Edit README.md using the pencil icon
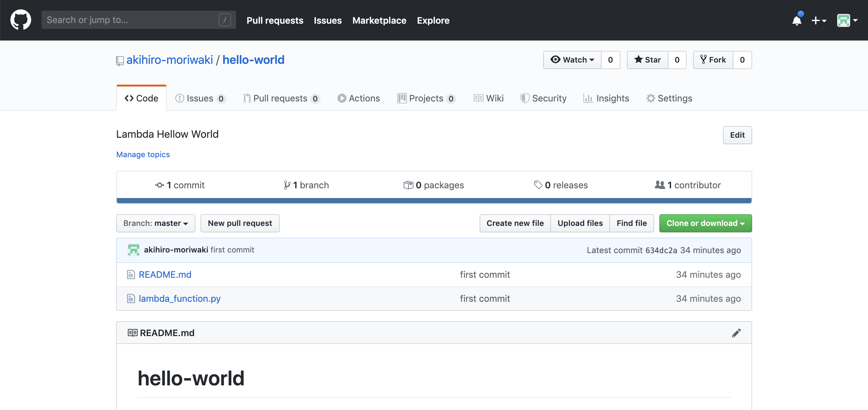This screenshot has height=410, width=868. (737, 333)
